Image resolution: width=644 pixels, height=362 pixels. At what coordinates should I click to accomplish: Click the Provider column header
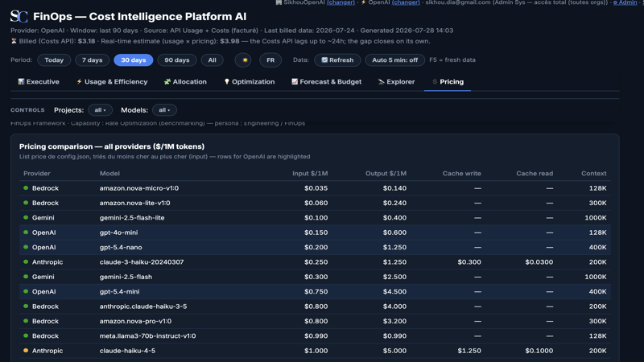click(36, 173)
